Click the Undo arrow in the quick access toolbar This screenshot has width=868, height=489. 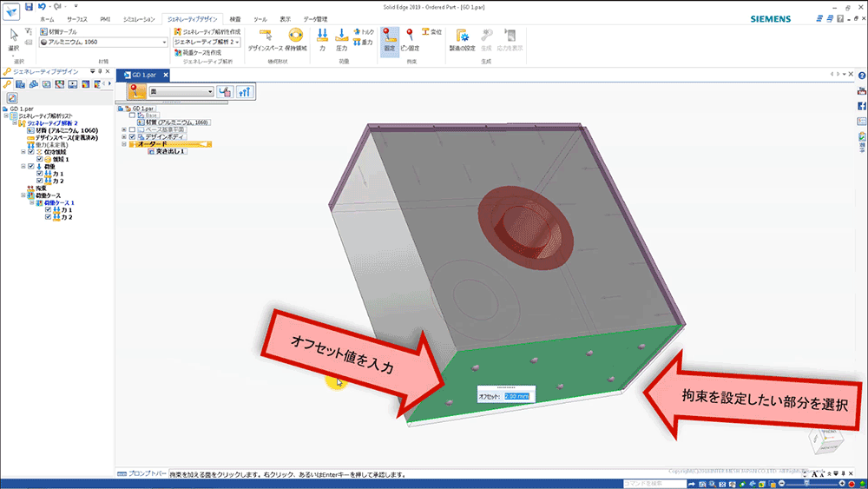pyautogui.click(x=42, y=7)
